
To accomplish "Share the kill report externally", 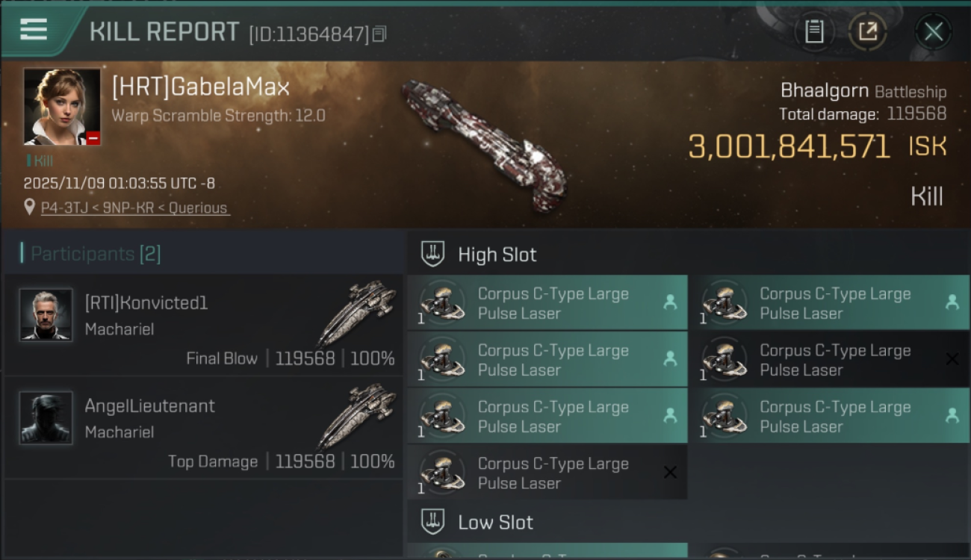I will pyautogui.click(x=867, y=31).
